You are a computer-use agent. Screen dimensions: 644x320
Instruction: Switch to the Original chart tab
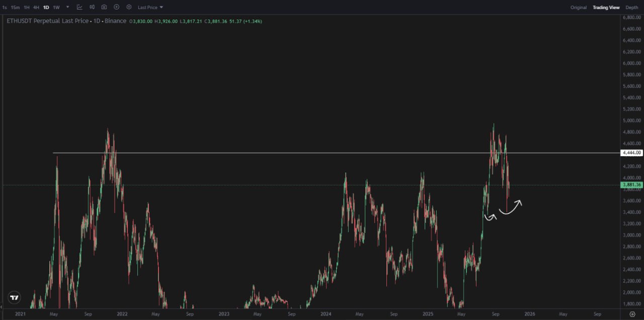(578, 8)
